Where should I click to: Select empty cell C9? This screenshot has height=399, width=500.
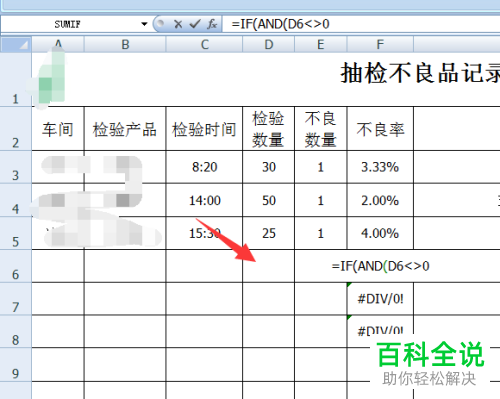pyautogui.click(x=204, y=364)
